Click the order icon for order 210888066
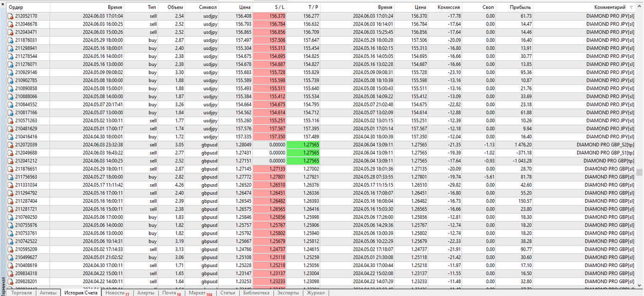The height and width of the screenshot is (296, 644). coord(10,96)
